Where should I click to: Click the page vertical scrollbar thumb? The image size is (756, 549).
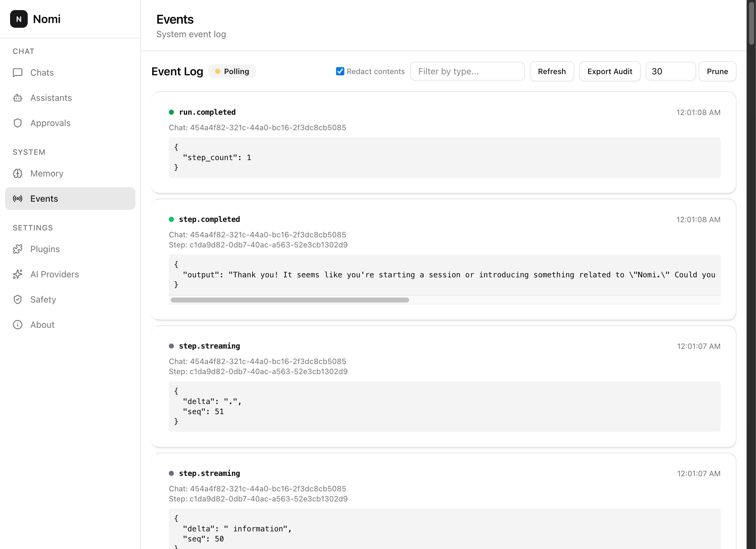tap(751, 23)
